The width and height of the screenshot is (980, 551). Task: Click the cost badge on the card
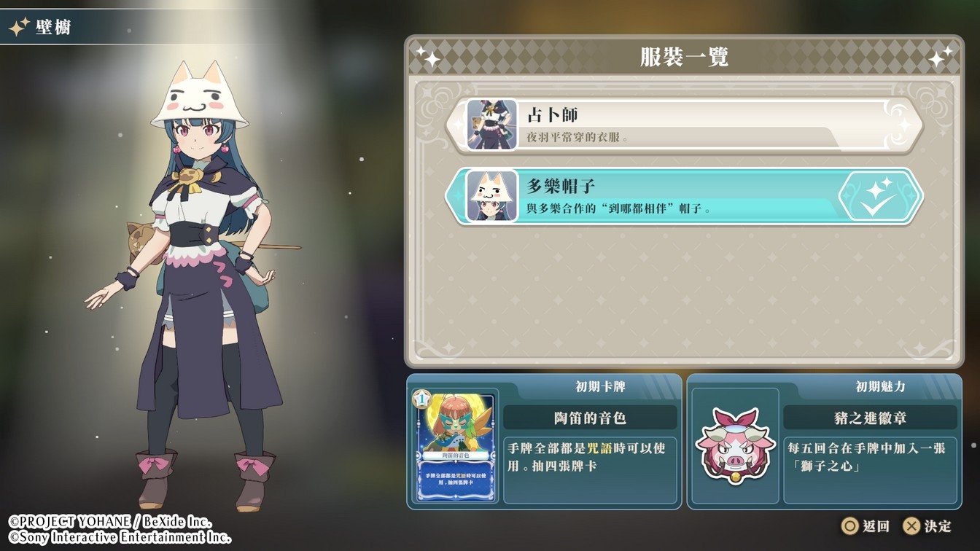pos(421,399)
